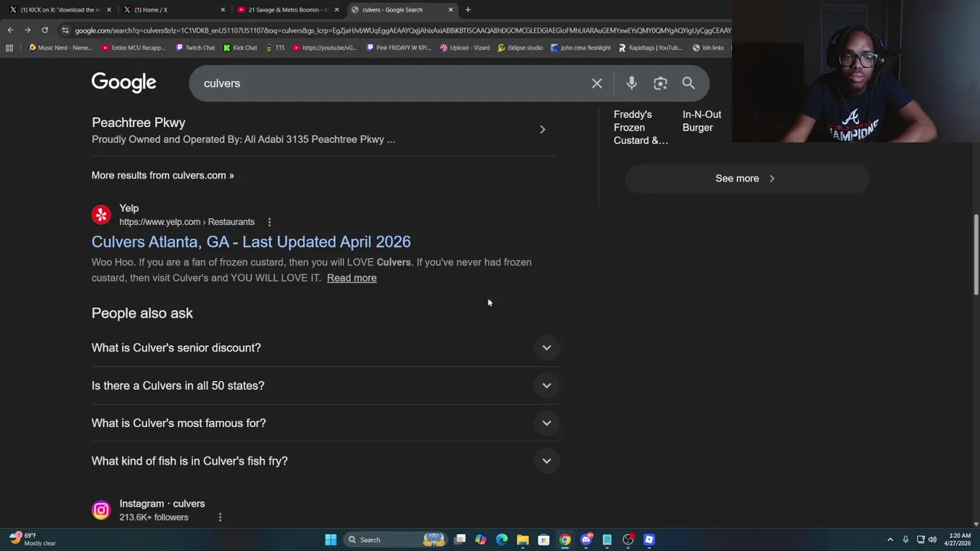Open Peachtree Pkwy location chevron
The image size is (980, 551).
pyautogui.click(x=542, y=129)
